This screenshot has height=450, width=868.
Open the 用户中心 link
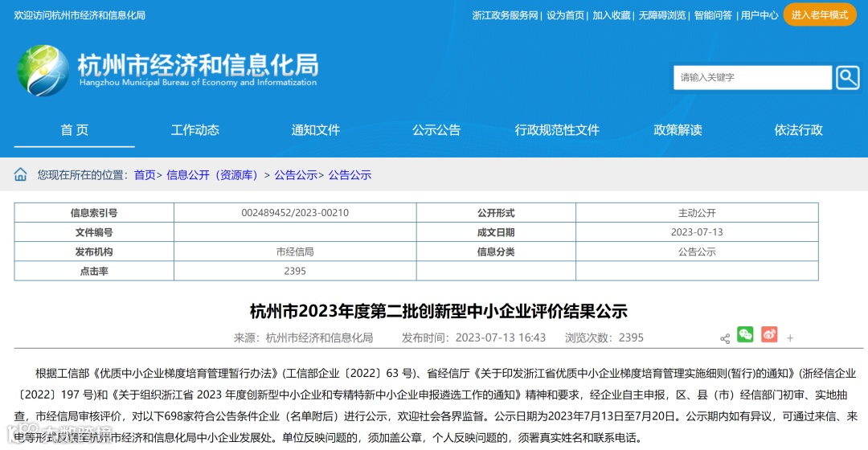(759, 15)
